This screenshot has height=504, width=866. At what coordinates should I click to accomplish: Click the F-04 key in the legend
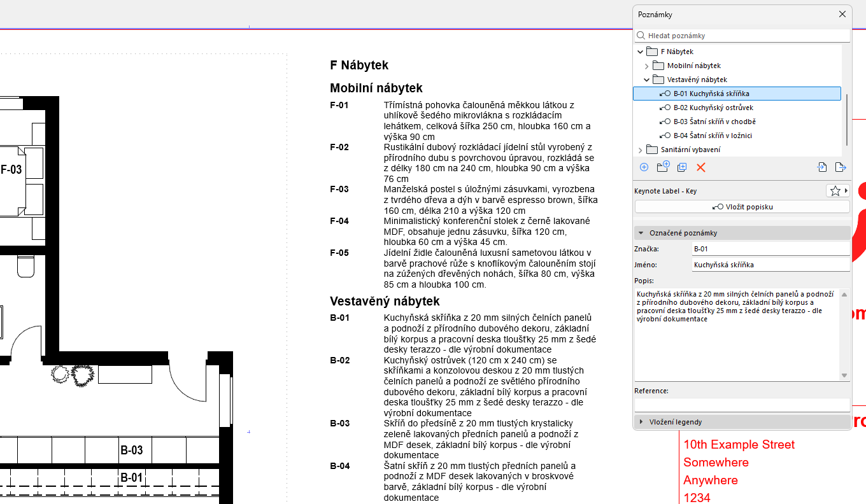pyautogui.click(x=339, y=221)
